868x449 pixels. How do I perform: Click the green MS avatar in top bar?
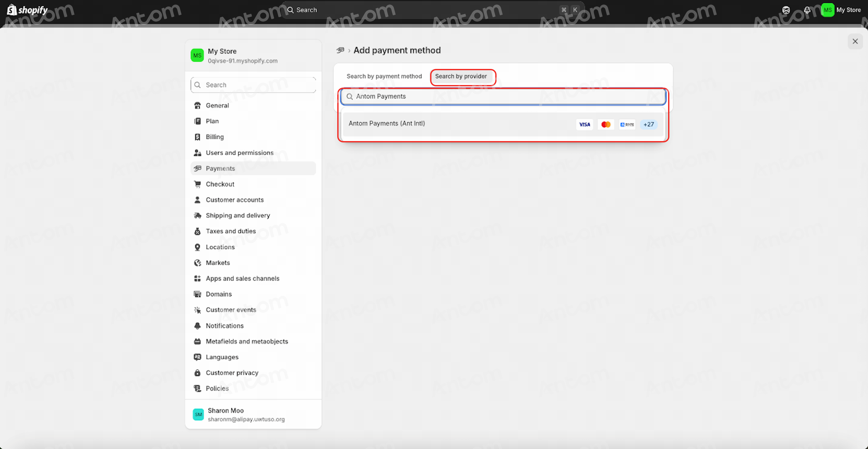coord(827,10)
